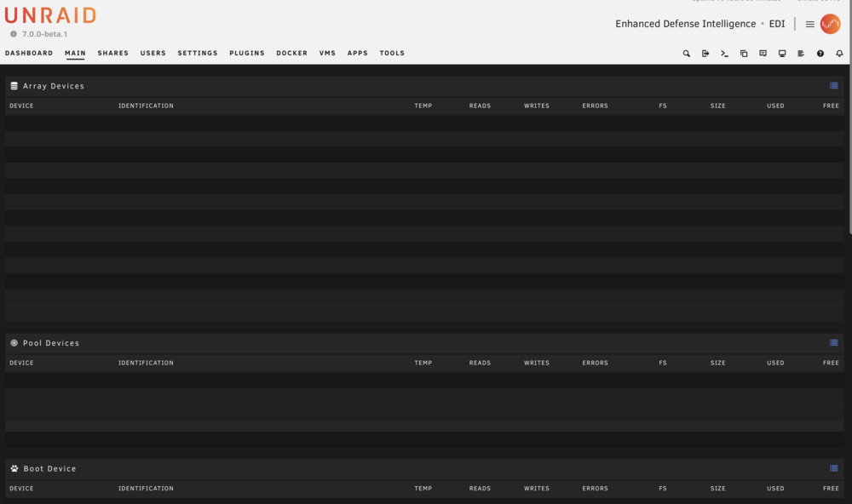
Task: Click the feedback speech-bubble icon
Action: 763,54
